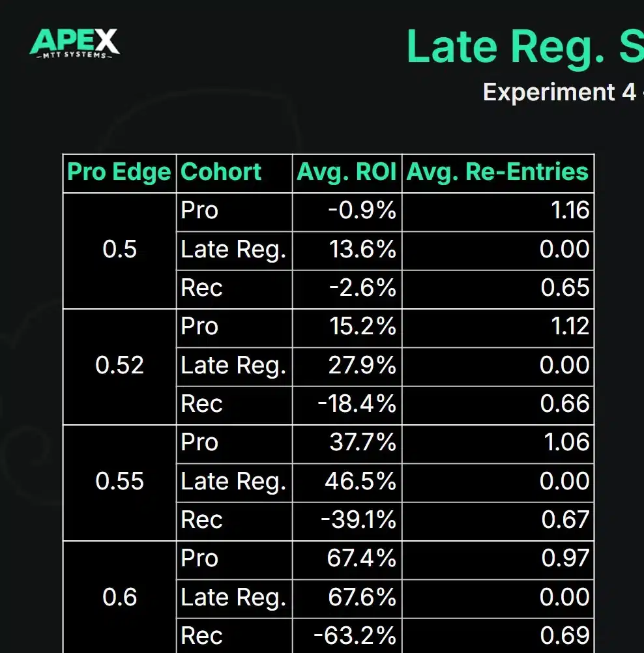Screen dimensions: 644x653
Task: Click the -63.2% ROI value
Action: [x=355, y=636]
